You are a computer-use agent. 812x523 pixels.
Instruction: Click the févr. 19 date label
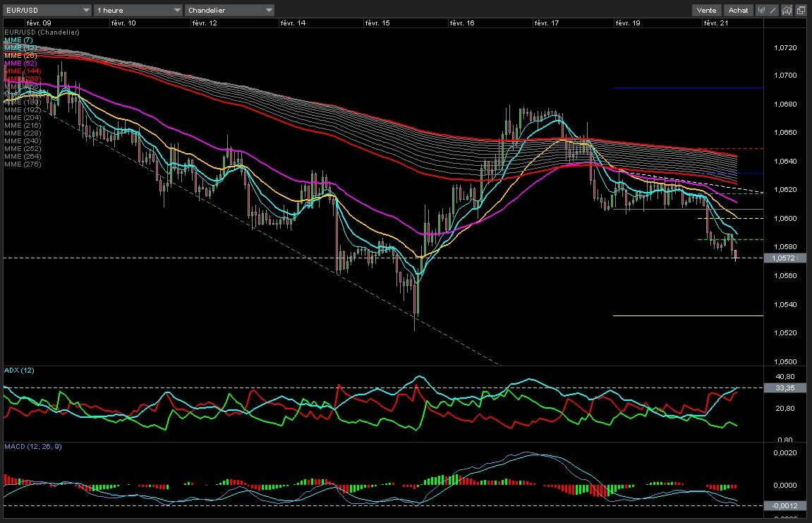pyautogui.click(x=628, y=23)
